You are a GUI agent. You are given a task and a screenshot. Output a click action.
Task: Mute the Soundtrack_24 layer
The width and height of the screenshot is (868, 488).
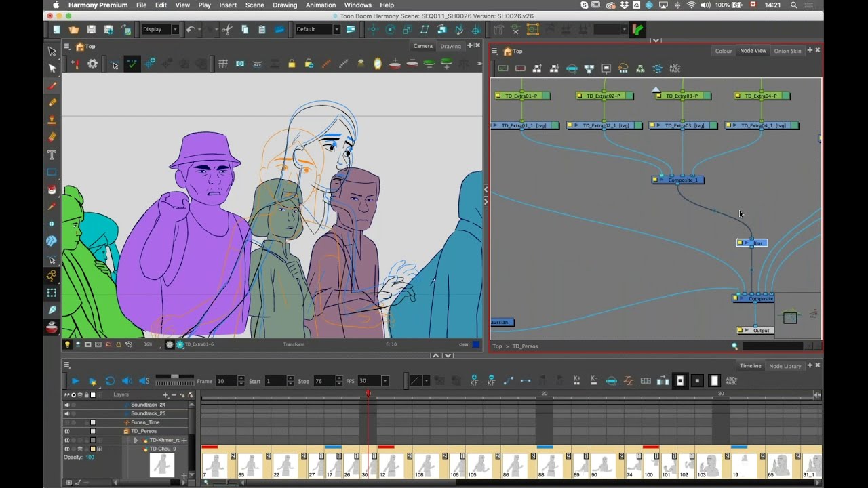pyautogui.click(x=66, y=405)
